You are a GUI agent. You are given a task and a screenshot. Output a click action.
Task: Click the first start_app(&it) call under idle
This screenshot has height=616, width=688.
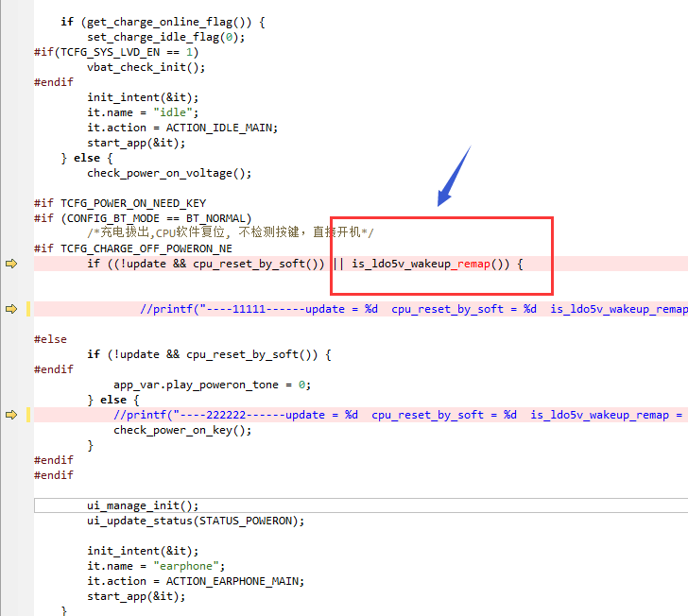[136, 143]
